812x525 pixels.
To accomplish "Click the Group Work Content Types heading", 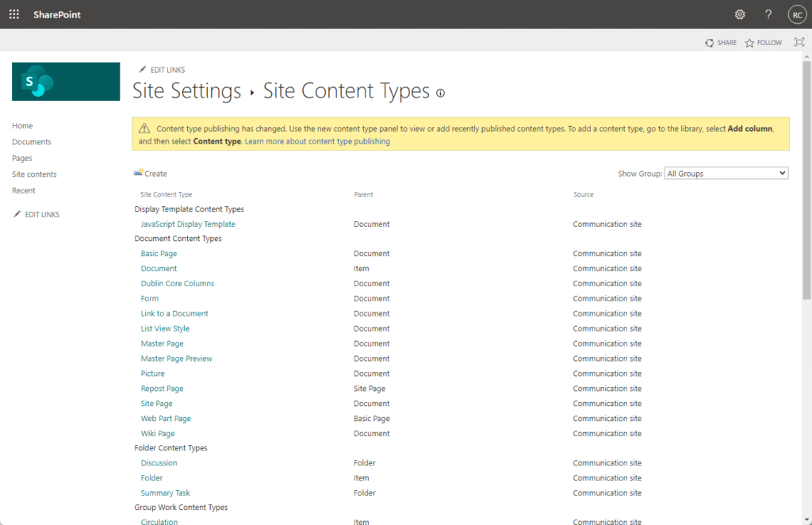I will (x=182, y=508).
